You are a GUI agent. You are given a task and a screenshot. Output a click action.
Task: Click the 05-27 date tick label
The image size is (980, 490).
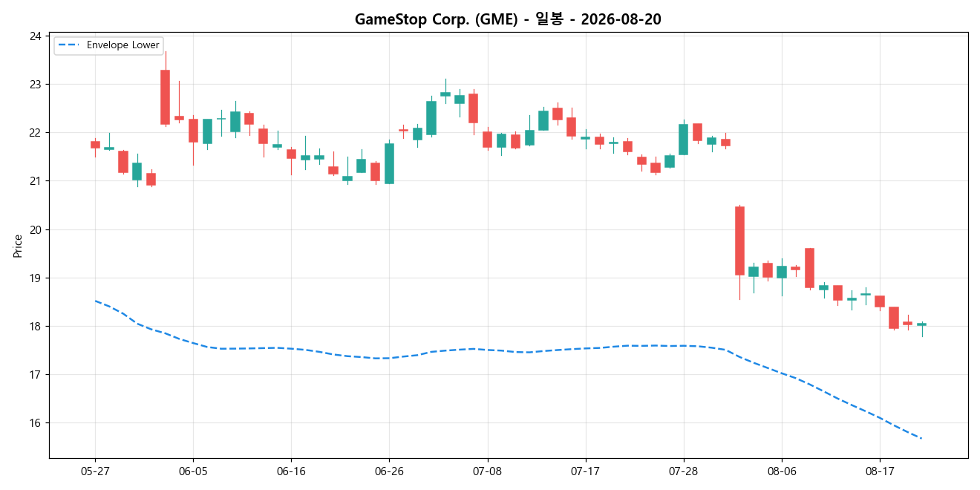[x=95, y=471]
